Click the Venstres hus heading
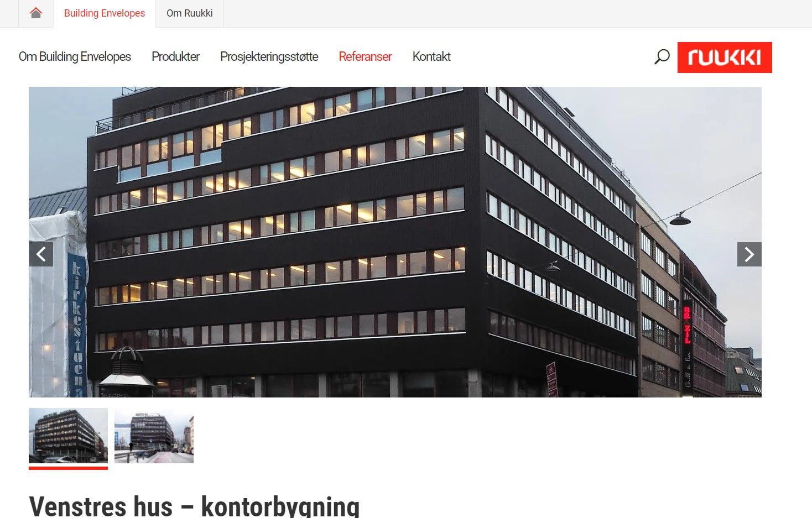Image resolution: width=812 pixels, height=518 pixels. [x=194, y=506]
